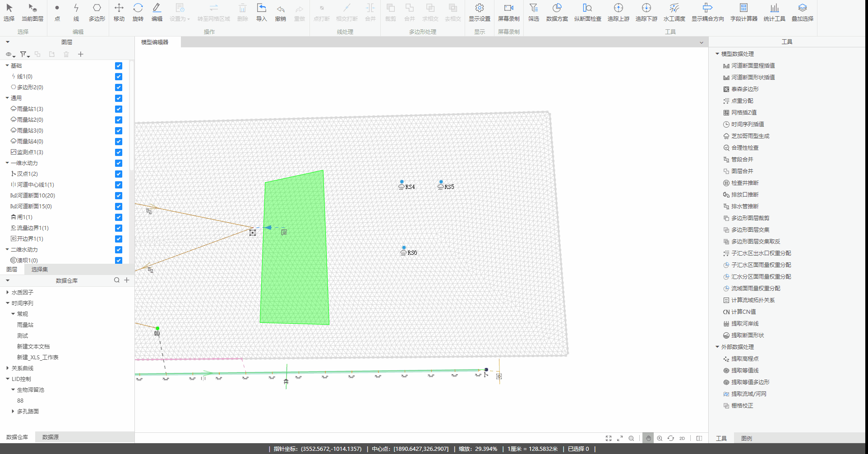Screen dimensions: 868x454
Task: Collapse the 二维水动力 layer group
Action: click(7, 250)
